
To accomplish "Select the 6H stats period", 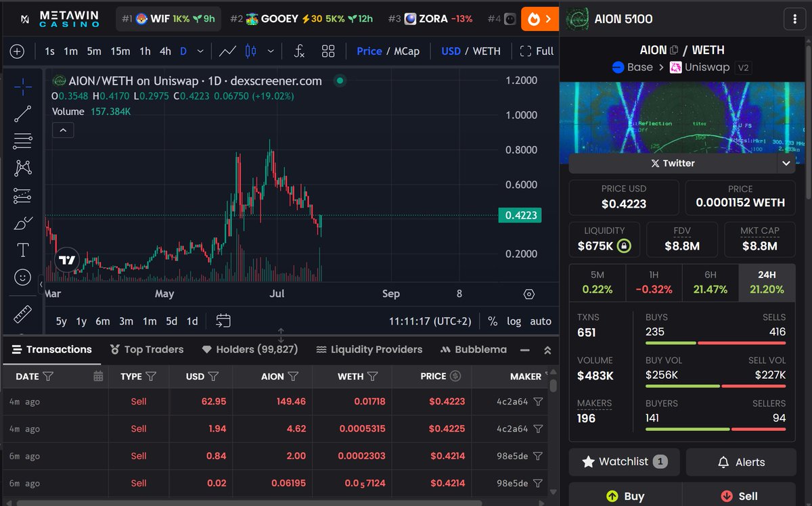I will (710, 282).
